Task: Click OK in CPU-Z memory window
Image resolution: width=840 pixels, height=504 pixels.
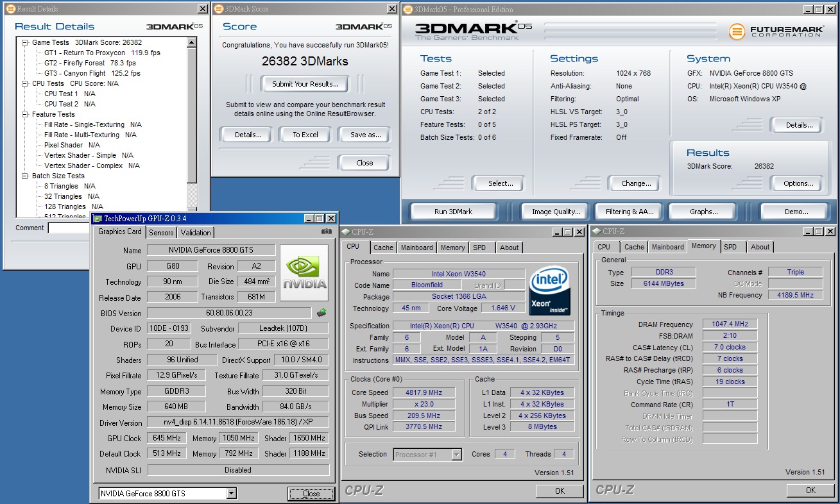Action: pyautogui.click(x=810, y=491)
